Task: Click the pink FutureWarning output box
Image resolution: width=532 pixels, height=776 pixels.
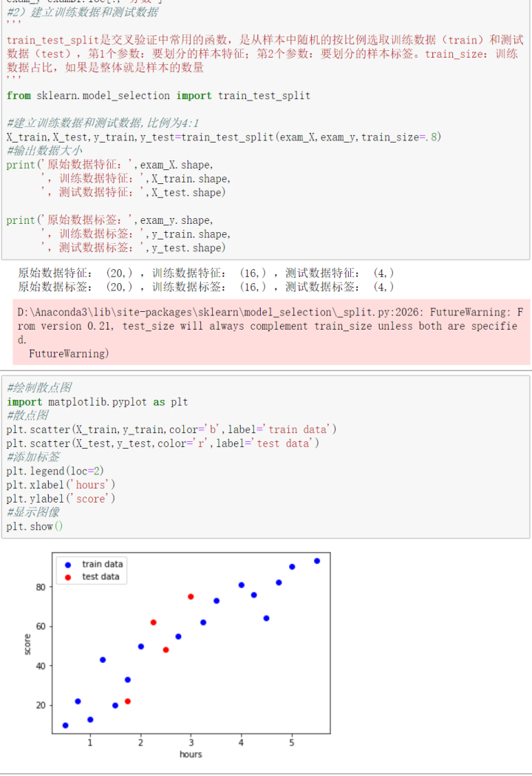Action: point(271,332)
